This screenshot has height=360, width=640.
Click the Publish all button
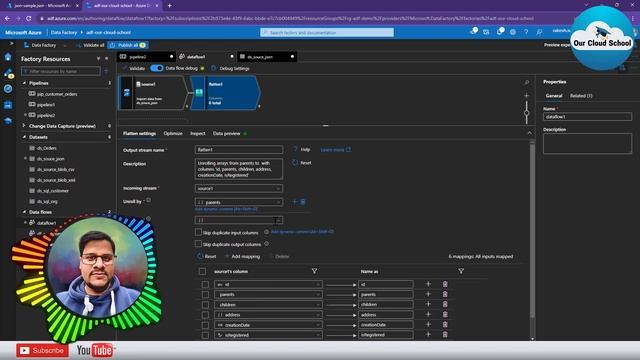(x=128, y=45)
